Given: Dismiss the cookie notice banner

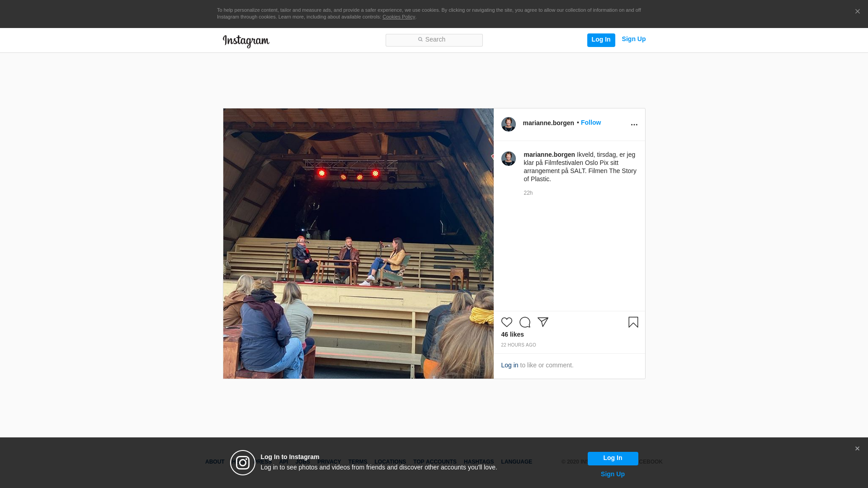Looking at the screenshot, I should coord(857,12).
